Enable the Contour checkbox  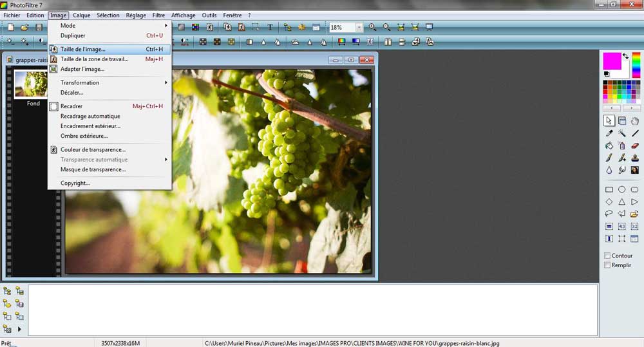[607, 256]
